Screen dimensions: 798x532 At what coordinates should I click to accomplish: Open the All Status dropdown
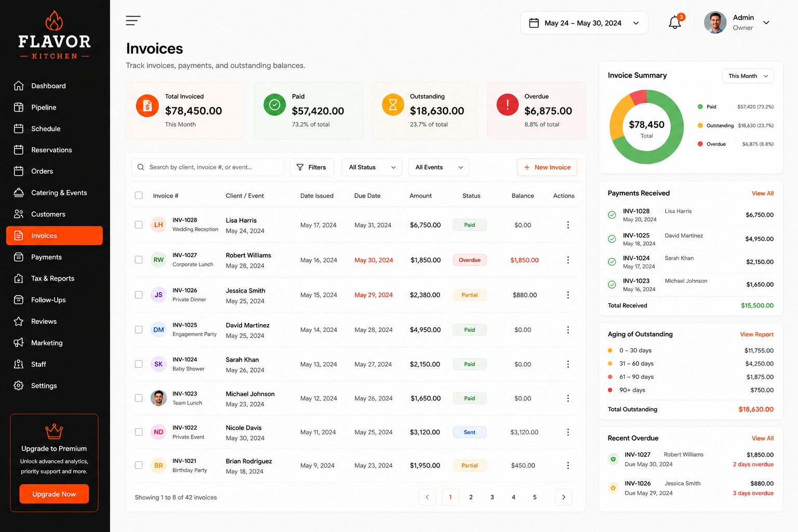372,167
